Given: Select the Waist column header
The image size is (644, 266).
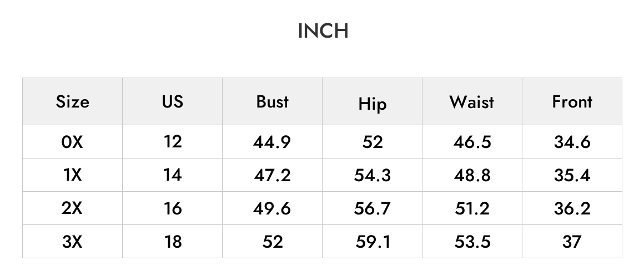Looking at the screenshot, I should click(x=472, y=101).
